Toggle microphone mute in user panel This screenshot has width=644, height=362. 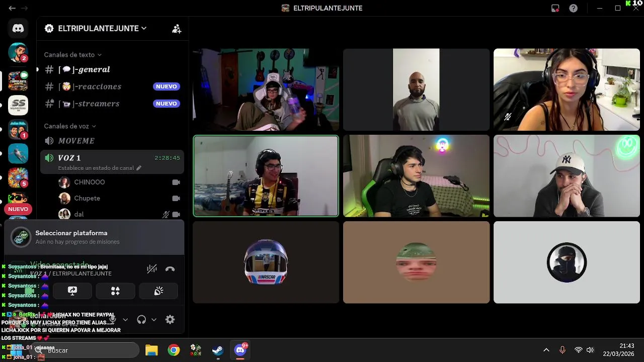pyautogui.click(x=113, y=319)
